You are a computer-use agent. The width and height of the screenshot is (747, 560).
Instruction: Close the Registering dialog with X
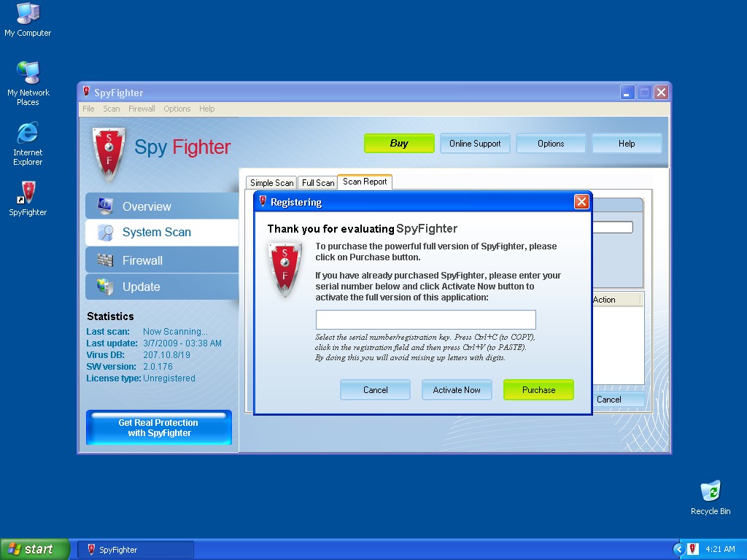pyautogui.click(x=581, y=202)
